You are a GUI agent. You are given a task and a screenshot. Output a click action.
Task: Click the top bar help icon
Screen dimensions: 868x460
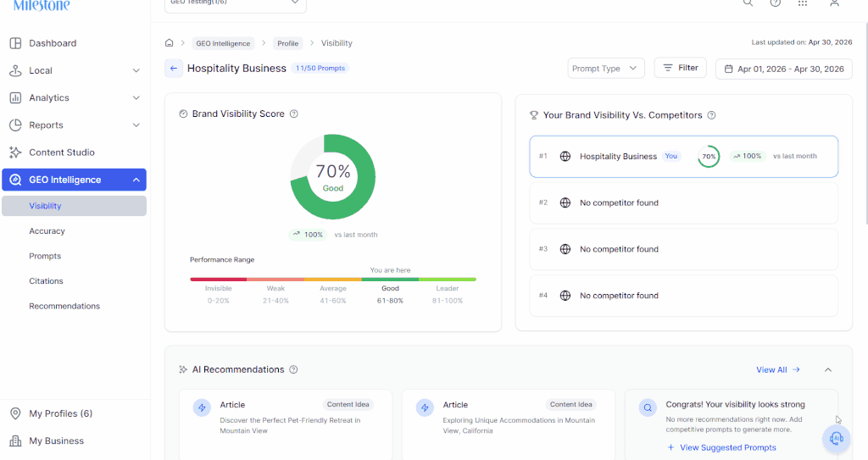click(x=776, y=3)
